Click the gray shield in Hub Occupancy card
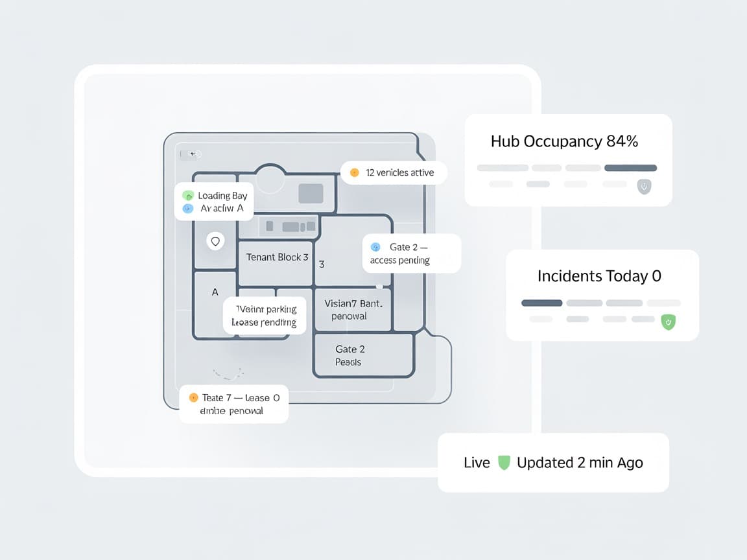 point(644,187)
